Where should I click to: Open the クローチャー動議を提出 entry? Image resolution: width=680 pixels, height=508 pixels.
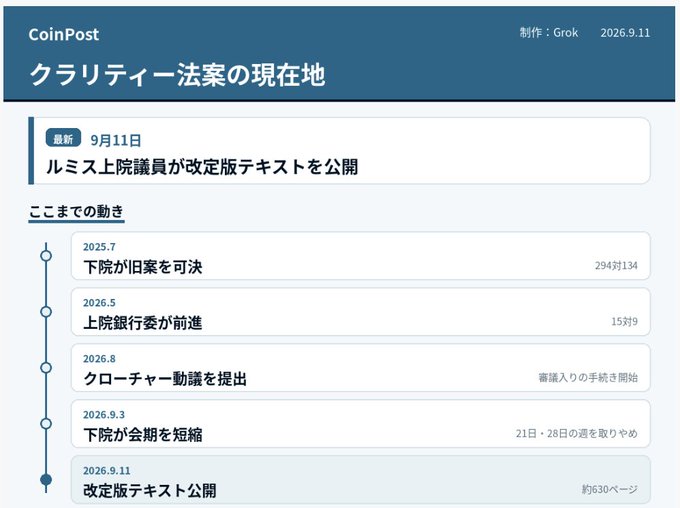(361, 368)
